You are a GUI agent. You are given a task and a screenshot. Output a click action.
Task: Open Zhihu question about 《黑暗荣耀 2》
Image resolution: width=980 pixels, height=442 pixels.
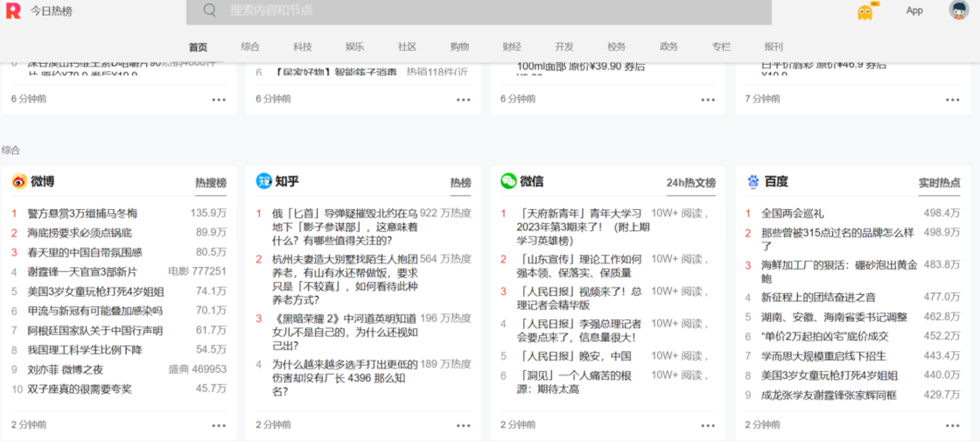click(x=345, y=332)
